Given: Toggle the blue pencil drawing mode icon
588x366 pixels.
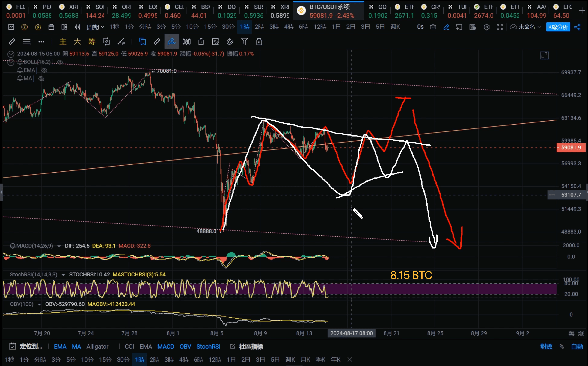Looking at the screenshot, I should click(x=446, y=27).
